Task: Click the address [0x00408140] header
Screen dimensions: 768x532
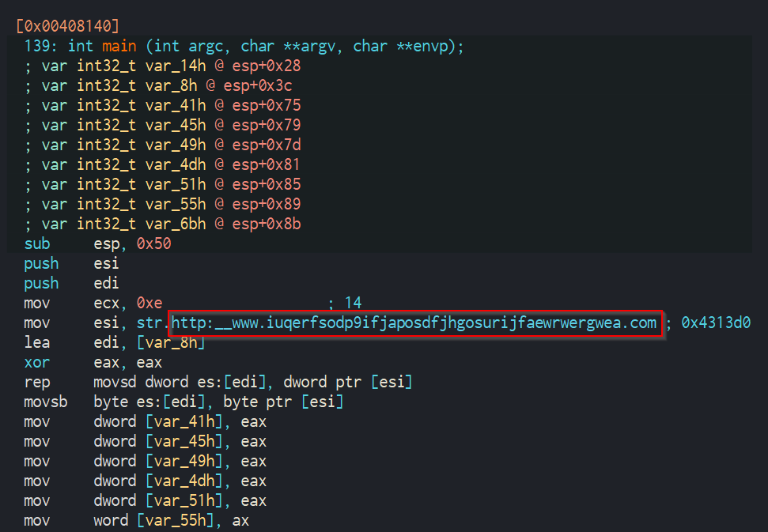Action: tap(67, 25)
